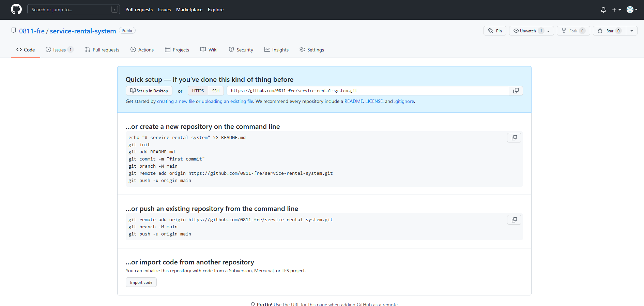
Task: Select the HTTPS protocol option
Action: 198,91
